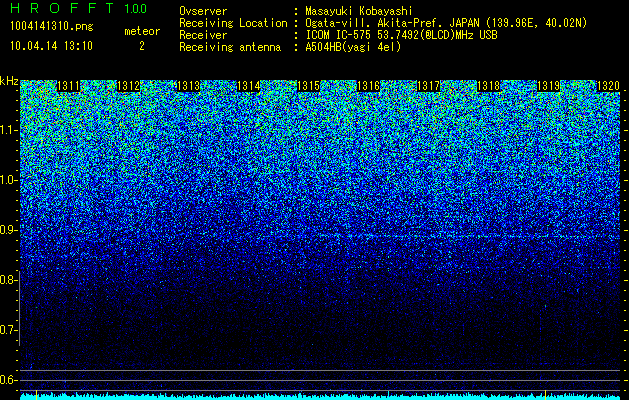Screen dimensions: 629x400
Task: Select the 0.9 frequency axis label
Action: (x=8, y=230)
